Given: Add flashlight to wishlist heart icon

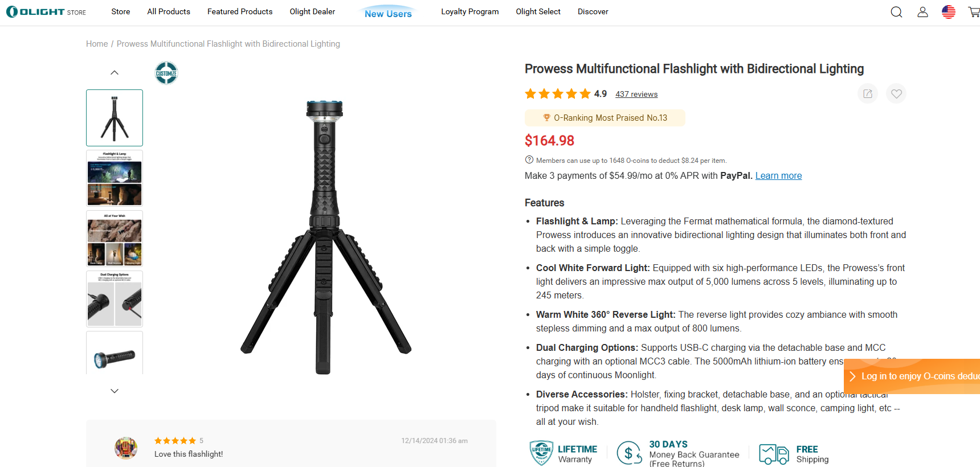Looking at the screenshot, I should [x=896, y=94].
